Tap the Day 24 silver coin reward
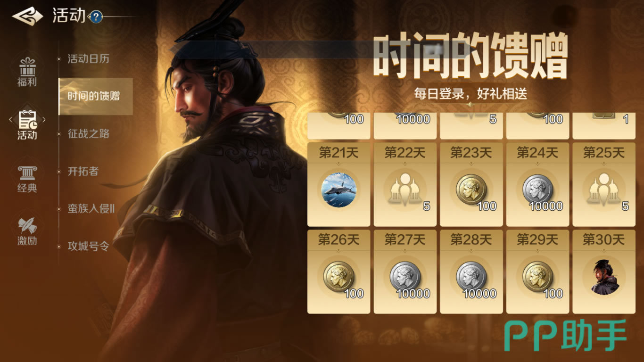 (537, 189)
